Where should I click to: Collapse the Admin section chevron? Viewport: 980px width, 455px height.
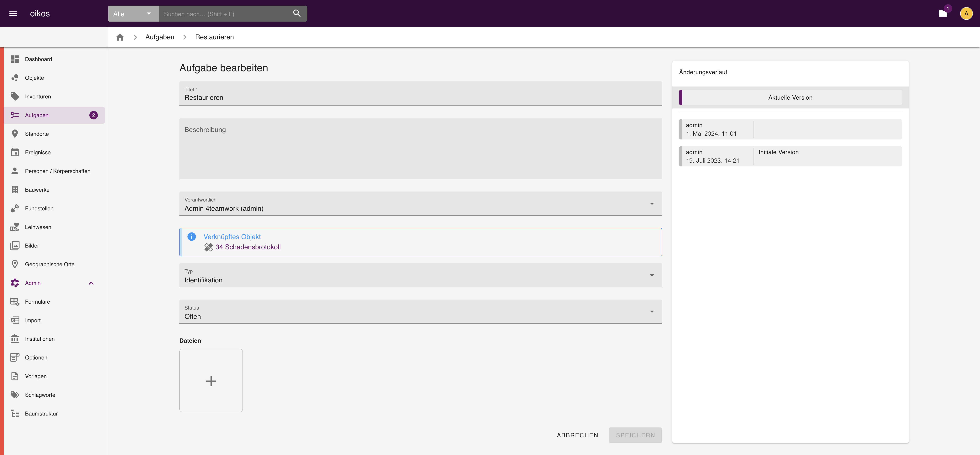91,283
